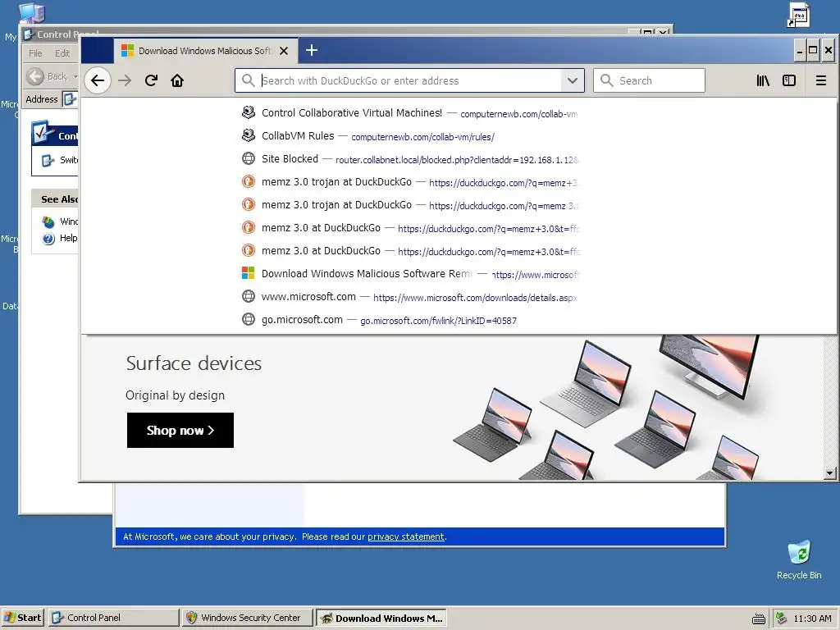Click the Help icon under See Also
The width and height of the screenshot is (840, 630).
pyautogui.click(x=48, y=239)
